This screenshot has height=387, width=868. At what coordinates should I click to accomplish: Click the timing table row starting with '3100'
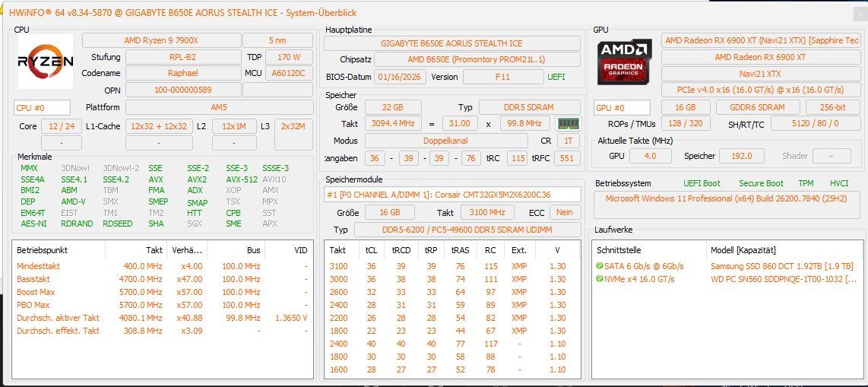click(x=451, y=266)
